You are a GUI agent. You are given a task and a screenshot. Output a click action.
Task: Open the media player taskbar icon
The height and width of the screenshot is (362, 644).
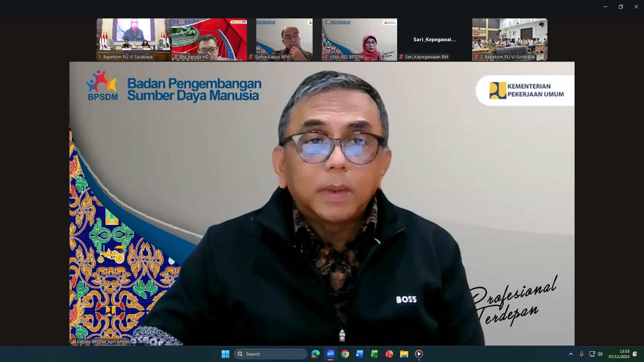pyautogui.click(x=419, y=354)
